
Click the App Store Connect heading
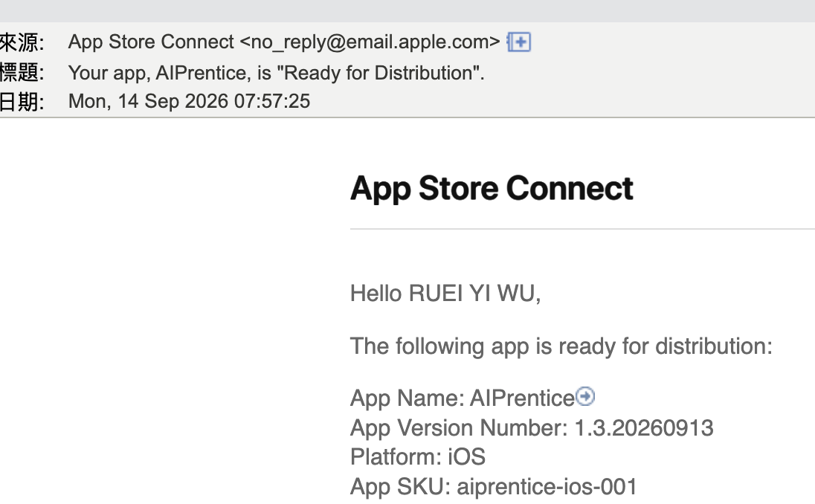tap(492, 188)
